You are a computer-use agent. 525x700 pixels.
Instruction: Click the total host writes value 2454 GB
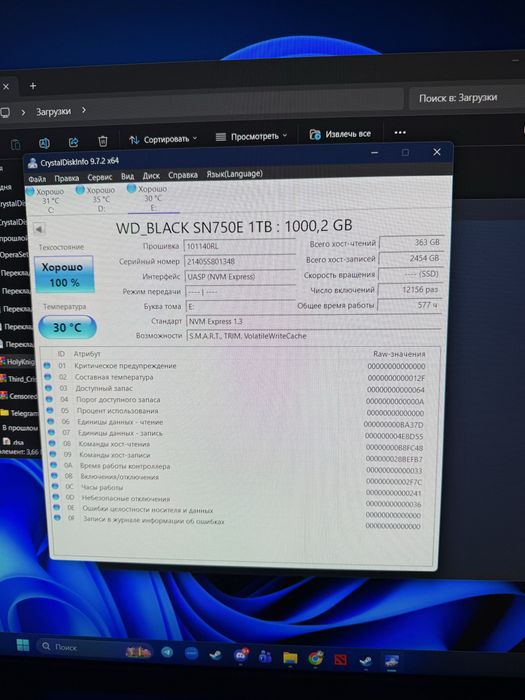(x=411, y=258)
